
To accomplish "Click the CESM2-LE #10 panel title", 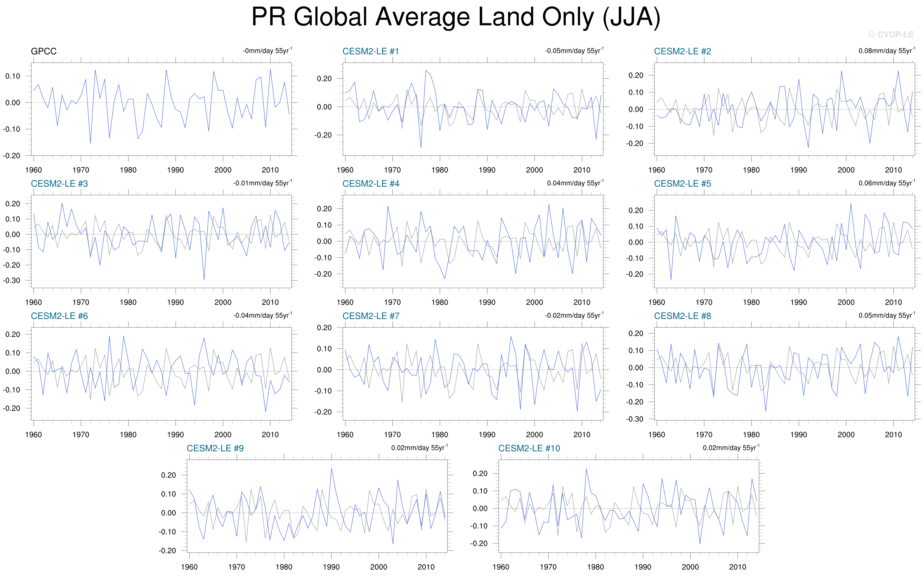I will pyautogui.click(x=529, y=448).
